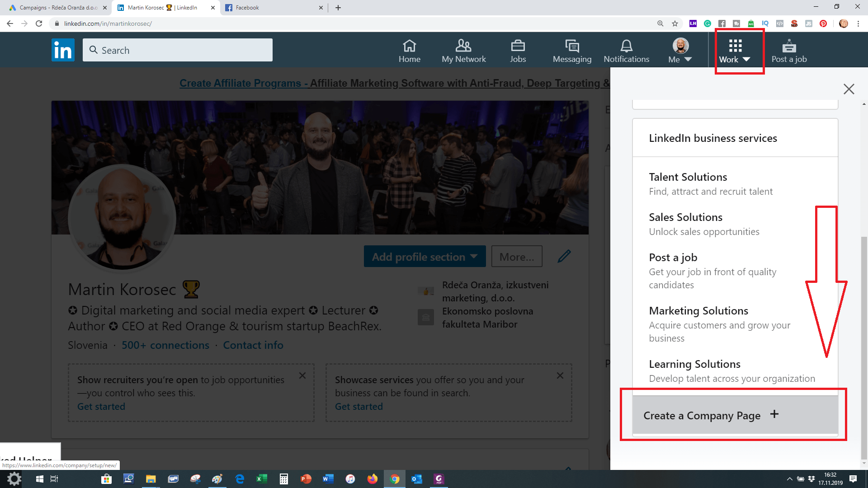Dismiss the Showcase services suggestion card
This screenshot has height=488, width=868.
[x=560, y=375]
